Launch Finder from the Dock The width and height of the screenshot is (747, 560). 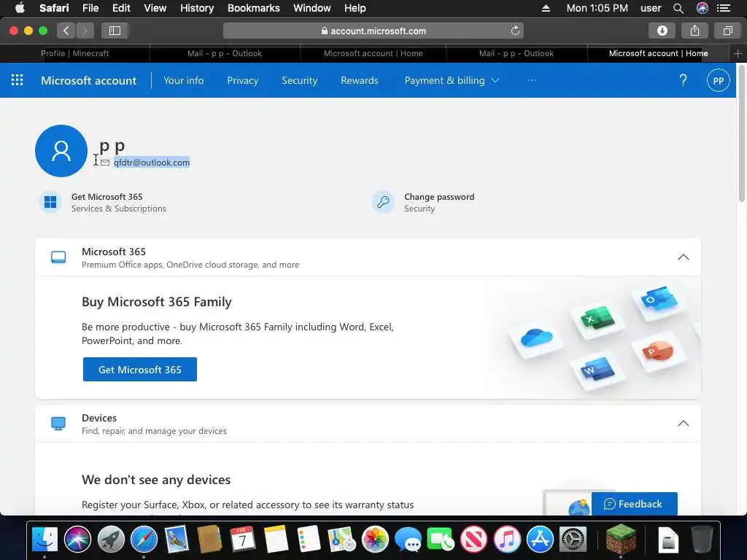(44, 539)
